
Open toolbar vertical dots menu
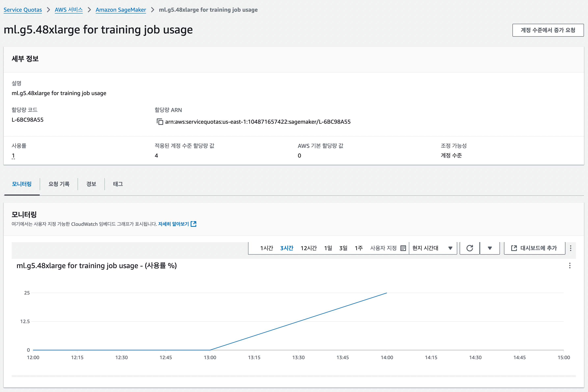570,248
